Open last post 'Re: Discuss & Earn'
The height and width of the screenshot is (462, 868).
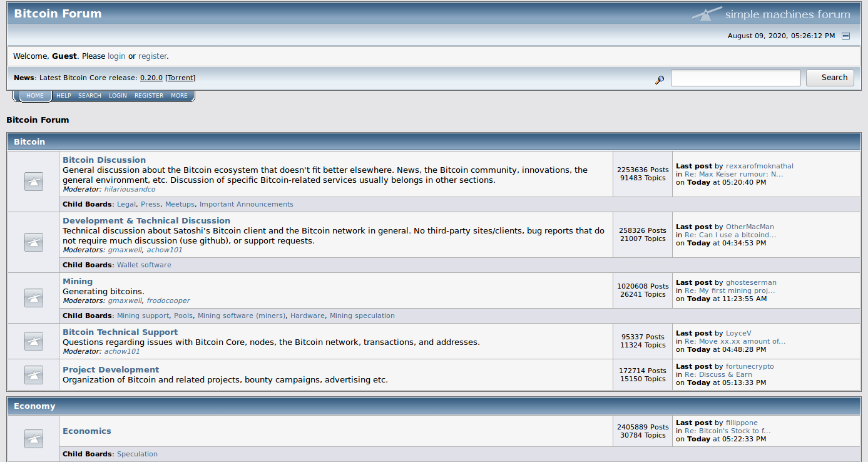click(x=718, y=375)
